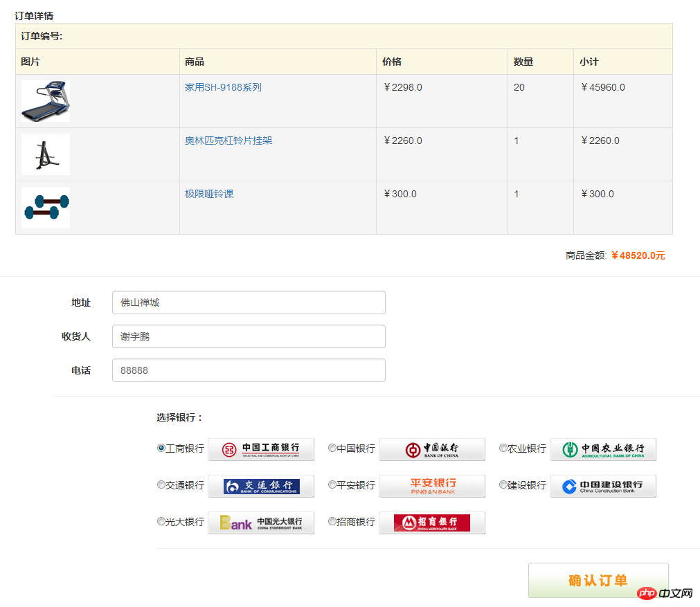Click the China Construction Bank logo

pyautogui.click(x=603, y=486)
